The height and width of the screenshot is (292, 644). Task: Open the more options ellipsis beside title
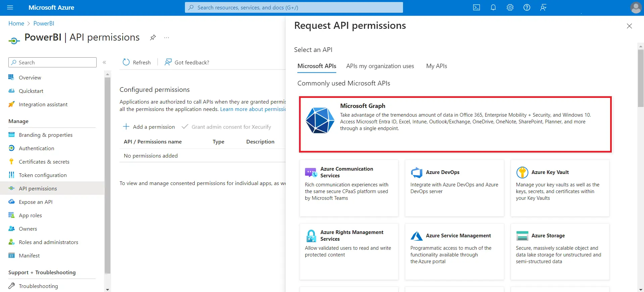(166, 38)
